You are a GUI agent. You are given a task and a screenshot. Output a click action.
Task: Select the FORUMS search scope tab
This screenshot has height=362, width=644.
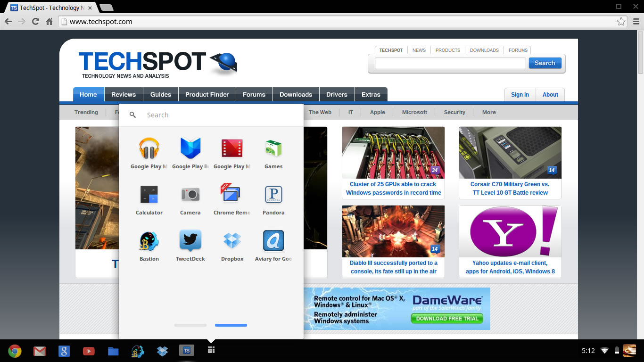518,50
